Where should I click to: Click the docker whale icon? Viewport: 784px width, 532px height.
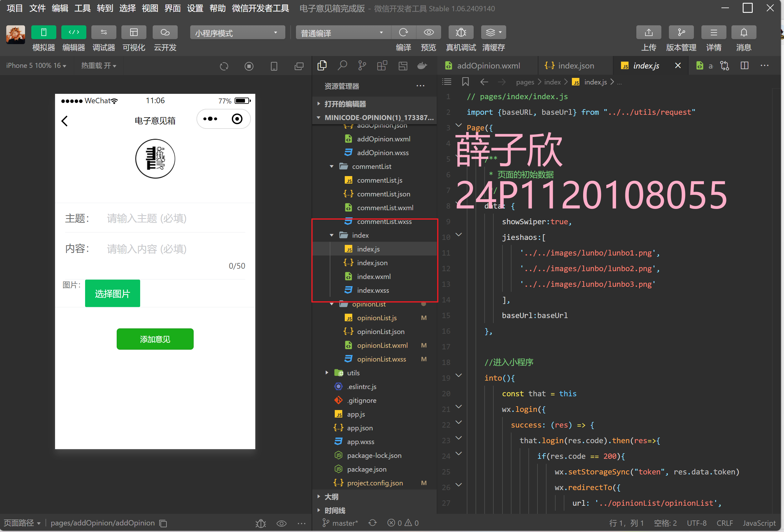point(422,65)
